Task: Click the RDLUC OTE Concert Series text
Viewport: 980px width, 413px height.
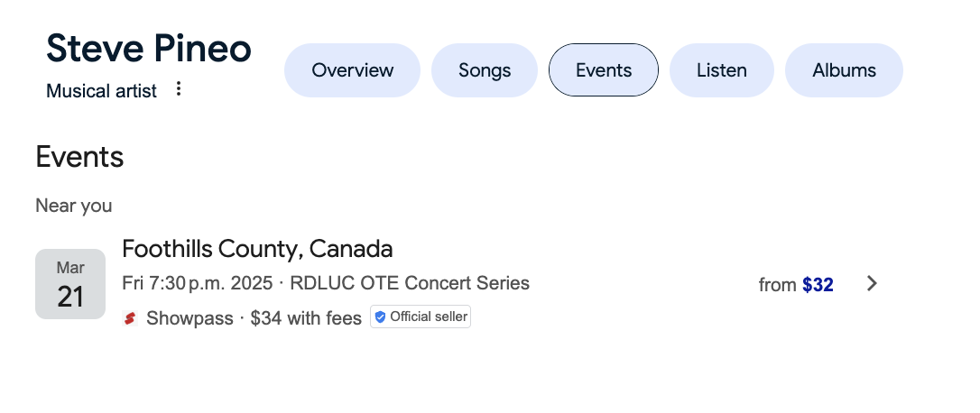Action: tap(410, 283)
